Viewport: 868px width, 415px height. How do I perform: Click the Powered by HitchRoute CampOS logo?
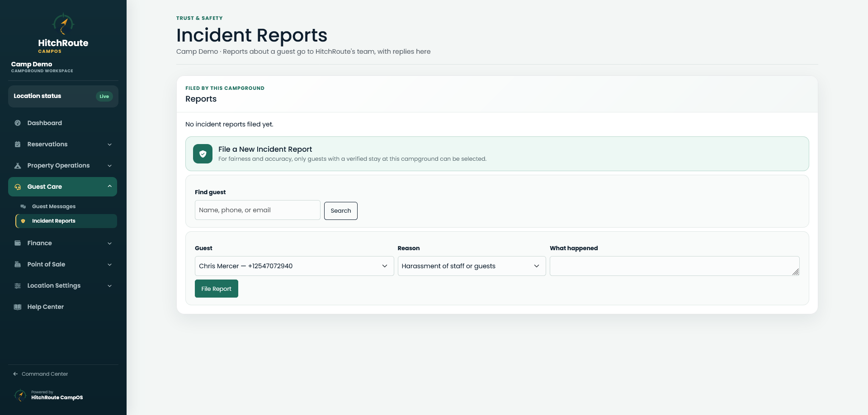tap(20, 395)
